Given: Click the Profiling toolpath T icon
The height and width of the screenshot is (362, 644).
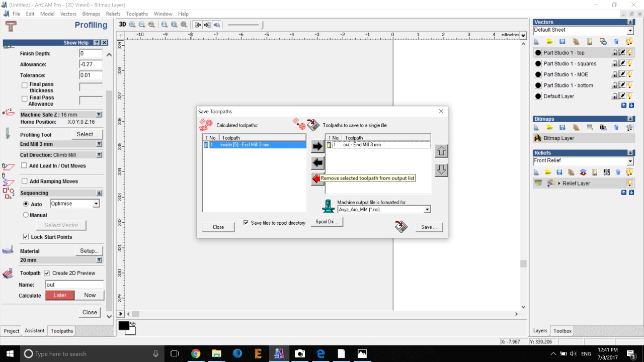Looking at the screenshot, I should pyautogui.click(x=11, y=27).
